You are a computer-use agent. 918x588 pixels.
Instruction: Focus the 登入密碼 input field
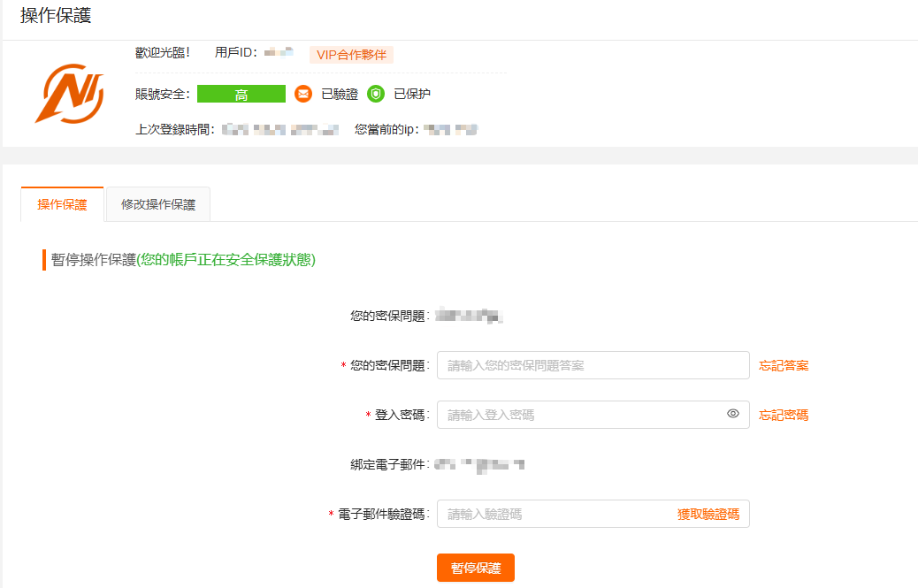point(593,415)
